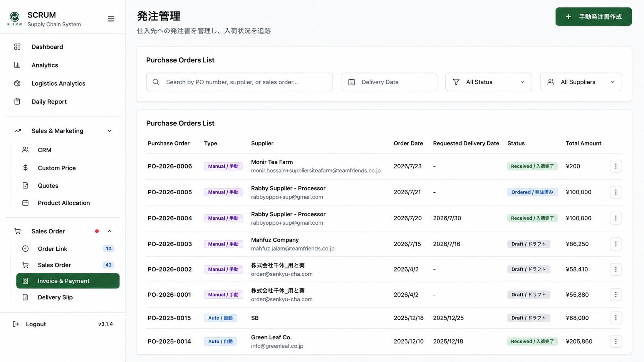The height and width of the screenshot is (362, 644).
Task: Click the Logout arrow icon
Action: tap(16, 324)
